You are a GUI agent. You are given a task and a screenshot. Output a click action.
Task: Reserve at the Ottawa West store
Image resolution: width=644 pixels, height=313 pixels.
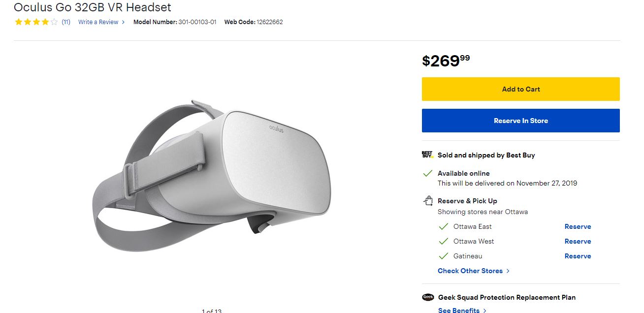coord(578,242)
